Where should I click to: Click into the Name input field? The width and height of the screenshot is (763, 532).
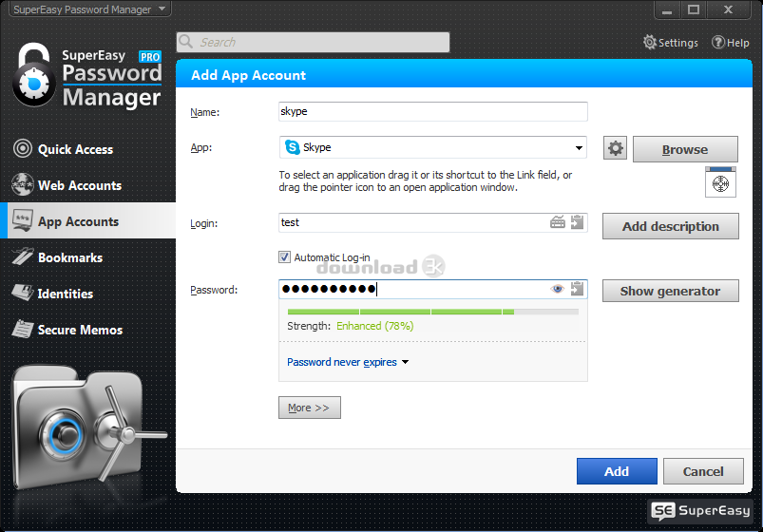coord(432,111)
